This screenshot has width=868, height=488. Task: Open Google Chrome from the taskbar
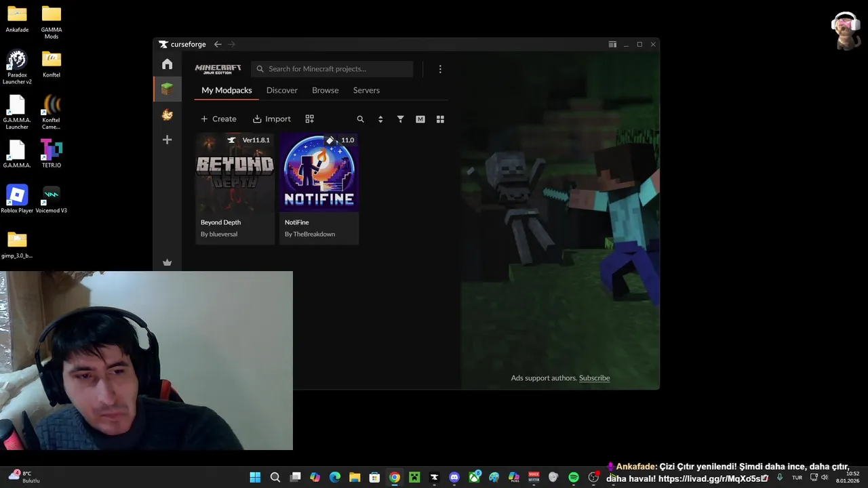tap(395, 477)
